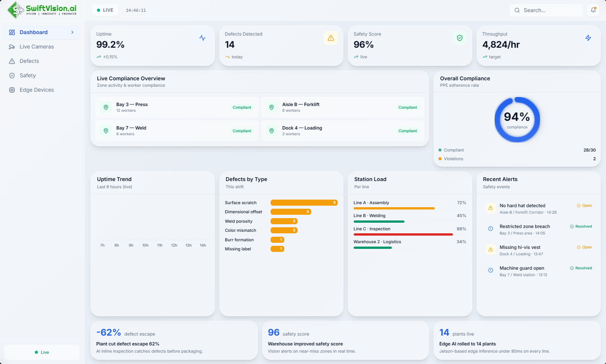Viewport: 606px width, 364px height.
Task: Click Resolved status on Restricted zone breach
Action: (x=581, y=227)
